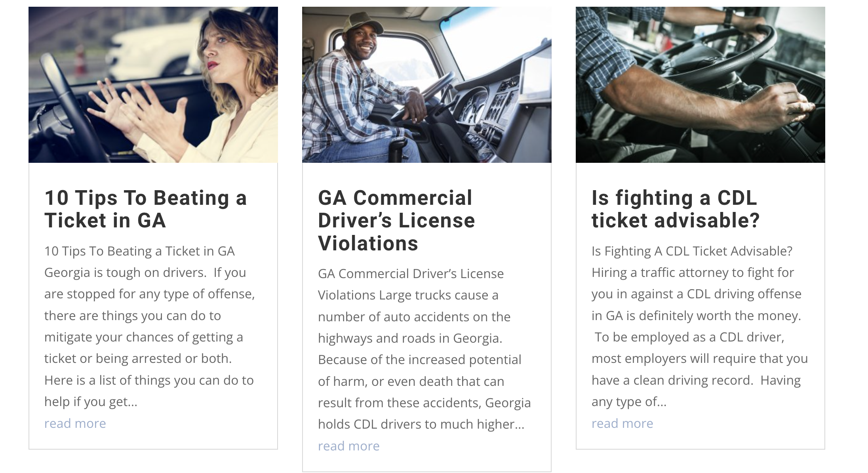Open the steering wheel hands image
Image resolution: width=868 pixels, height=473 pixels.
point(700,84)
